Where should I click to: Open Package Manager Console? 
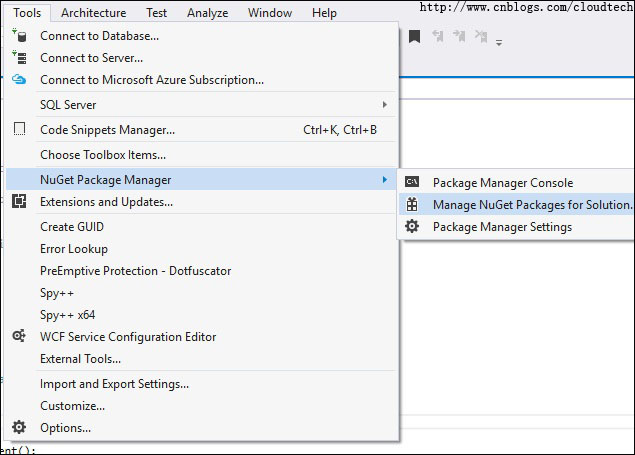click(x=516, y=183)
